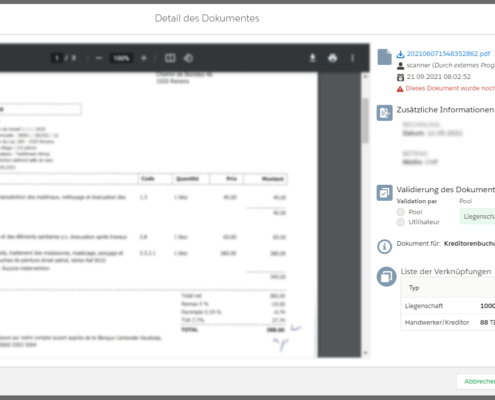Open the 100% zoom level field
Screen dimensions: 495x400
click(121, 58)
